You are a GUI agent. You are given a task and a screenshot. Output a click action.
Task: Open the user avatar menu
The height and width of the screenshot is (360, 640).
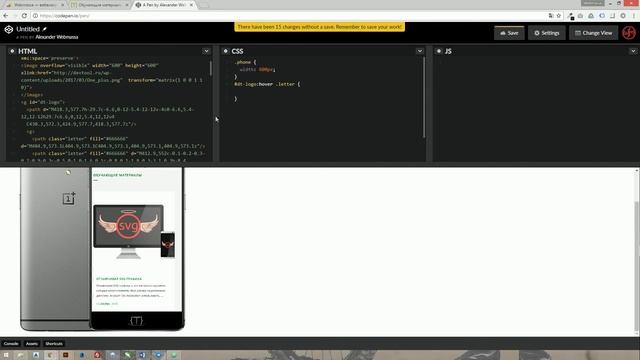click(629, 33)
